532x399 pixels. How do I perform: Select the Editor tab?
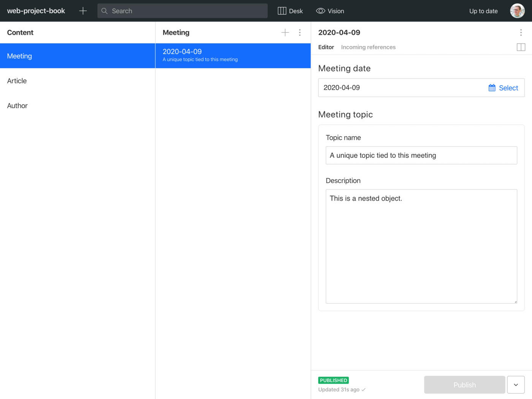pyautogui.click(x=326, y=47)
